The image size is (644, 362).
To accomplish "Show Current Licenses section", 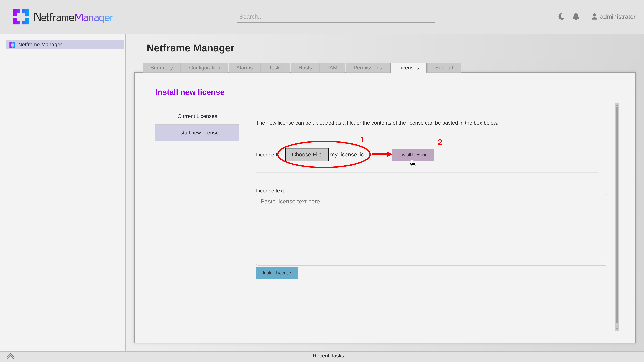I will click(x=197, y=116).
